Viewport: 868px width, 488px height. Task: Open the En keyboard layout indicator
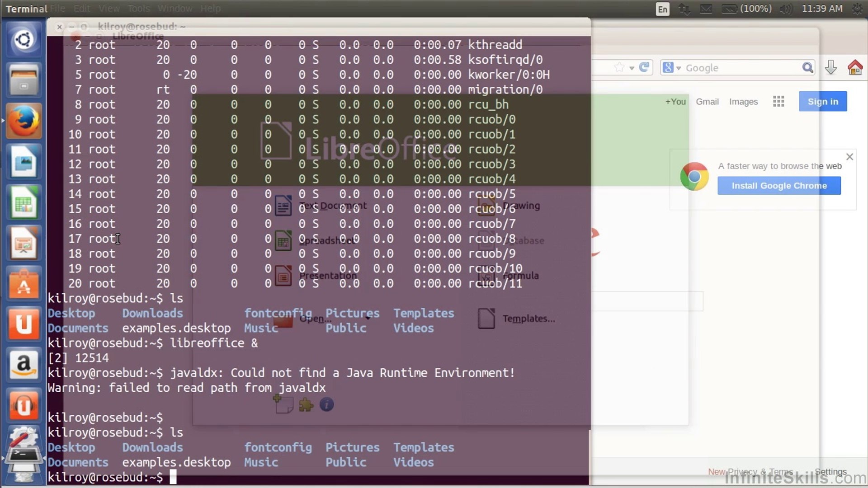[663, 9]
